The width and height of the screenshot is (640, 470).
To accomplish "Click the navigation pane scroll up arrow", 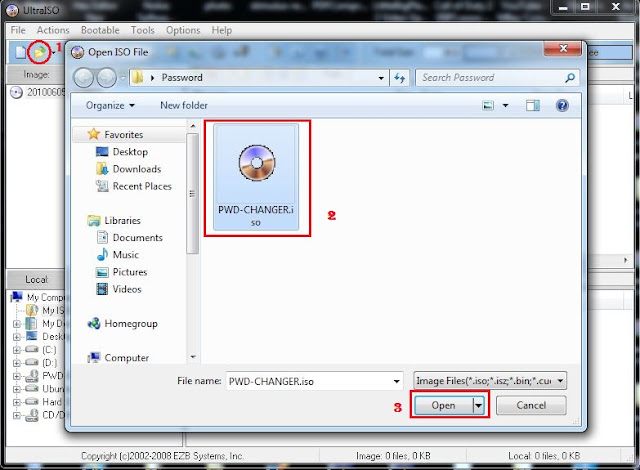I will pyautogui.click(x=193, y=126).
